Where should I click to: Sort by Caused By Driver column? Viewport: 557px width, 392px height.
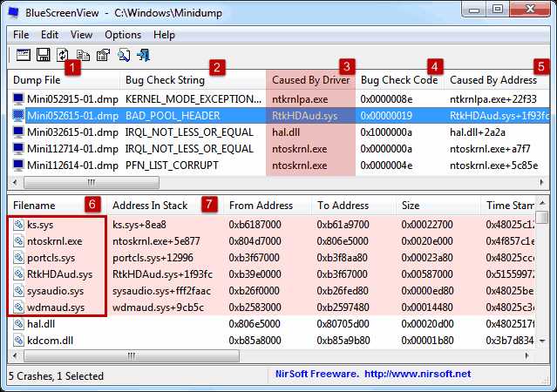pos(311,80)
